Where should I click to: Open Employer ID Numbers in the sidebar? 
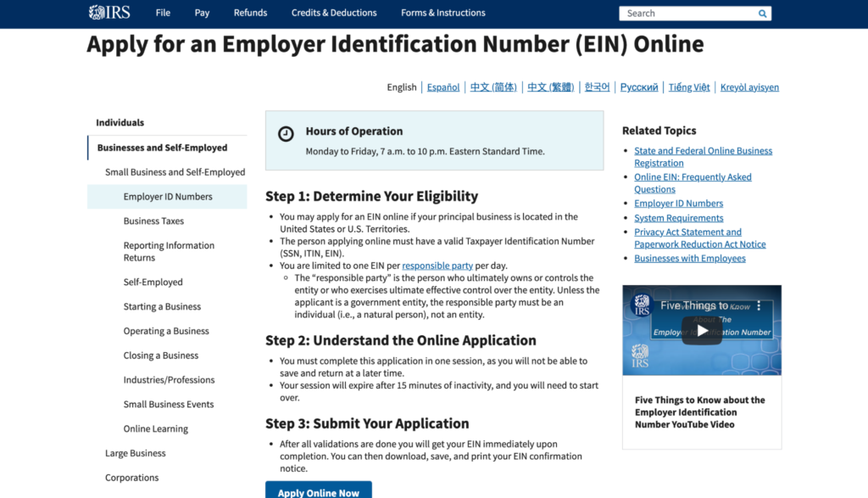point(167,196)
